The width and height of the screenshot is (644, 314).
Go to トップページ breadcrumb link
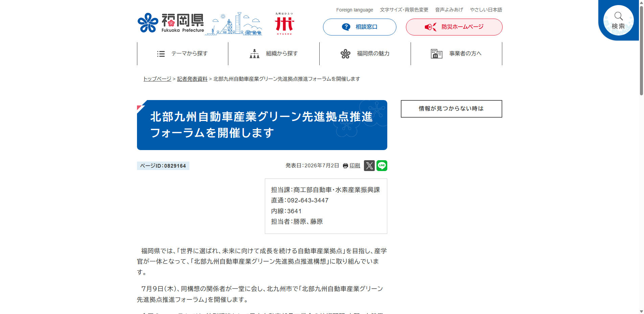pos(157,79)
